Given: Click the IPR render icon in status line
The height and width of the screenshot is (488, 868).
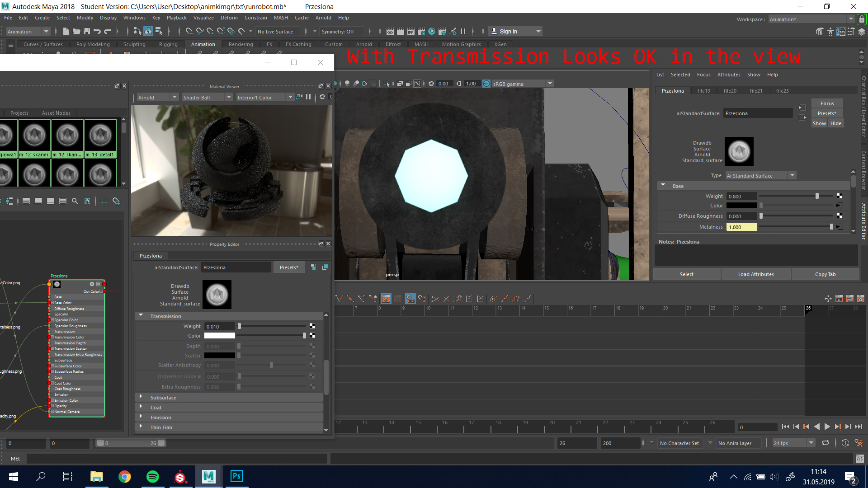Looking at the screenshot, I should [x=410, y=31].
